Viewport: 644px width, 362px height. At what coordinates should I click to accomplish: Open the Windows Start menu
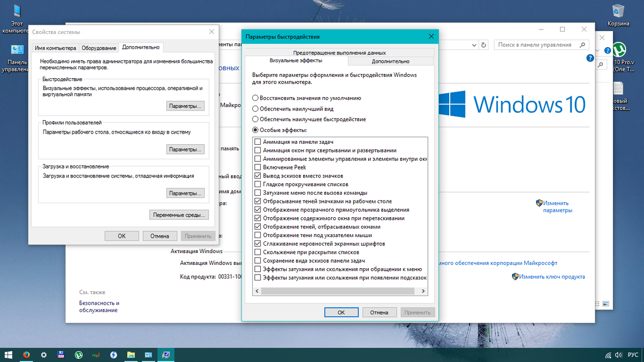(x=9, y=355)
